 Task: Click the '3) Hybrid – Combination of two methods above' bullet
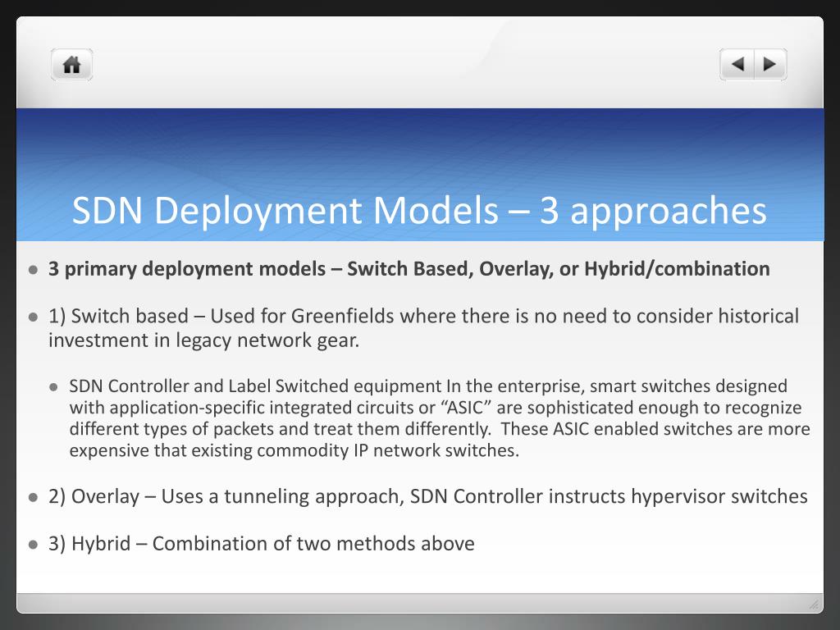pyautogui.click(x=262, y=544)
